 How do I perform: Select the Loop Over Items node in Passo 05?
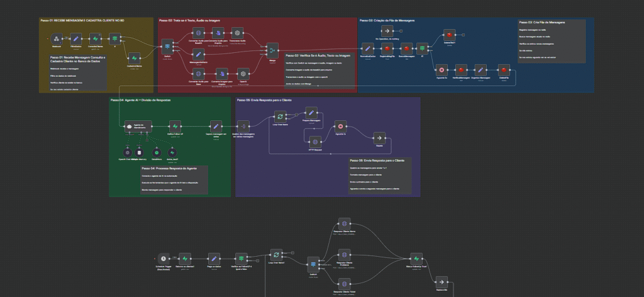pyautogui.click(x=280, y=116)
